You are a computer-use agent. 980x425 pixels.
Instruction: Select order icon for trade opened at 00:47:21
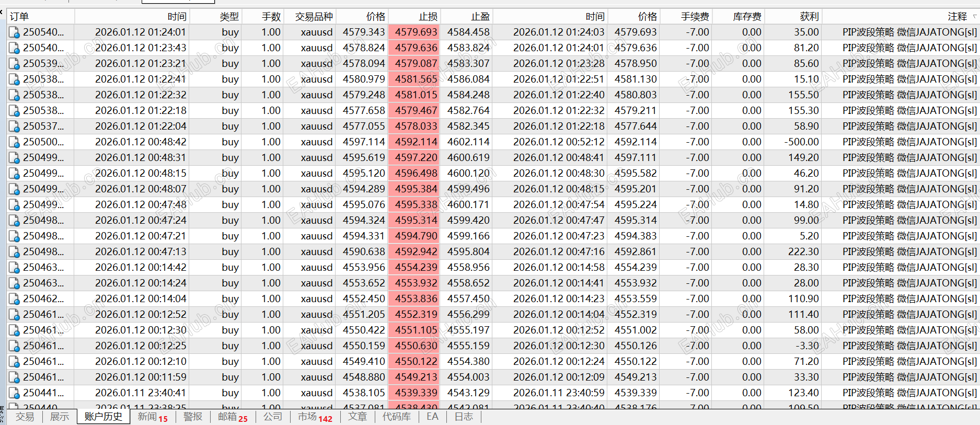coord(14,236)
